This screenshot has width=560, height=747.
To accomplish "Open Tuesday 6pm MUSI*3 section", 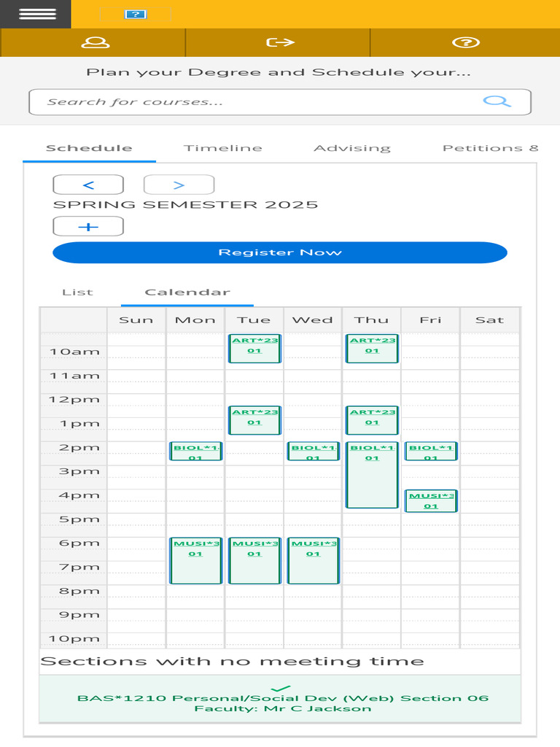I will pyautogui.click(x=254, y=561).
